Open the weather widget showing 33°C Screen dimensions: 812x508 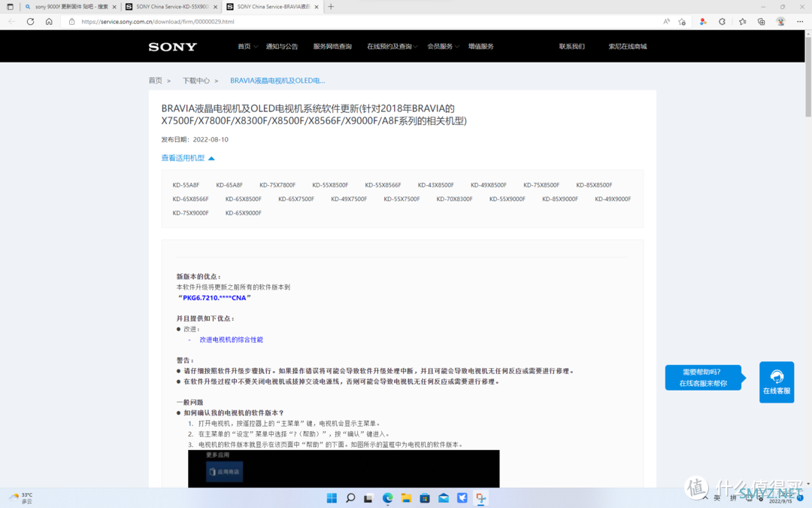pos(21,498)
